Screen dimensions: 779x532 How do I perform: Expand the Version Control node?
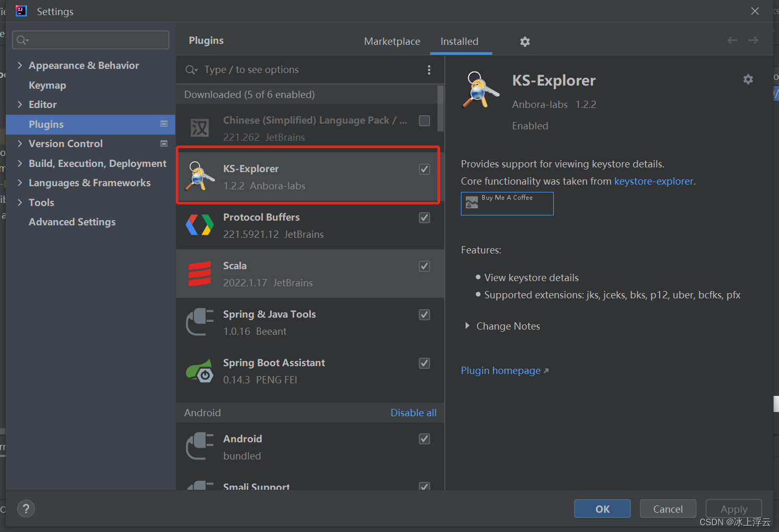click(20, 143)
